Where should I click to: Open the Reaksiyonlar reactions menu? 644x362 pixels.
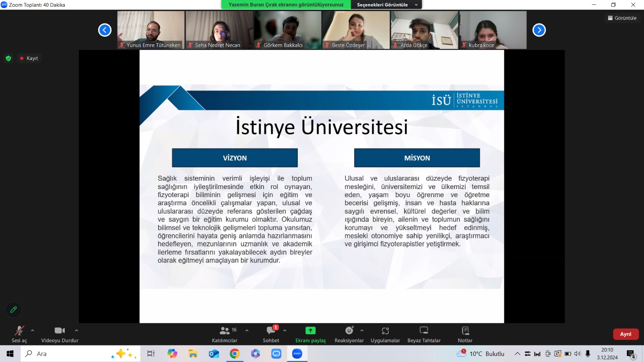(349, 334)
